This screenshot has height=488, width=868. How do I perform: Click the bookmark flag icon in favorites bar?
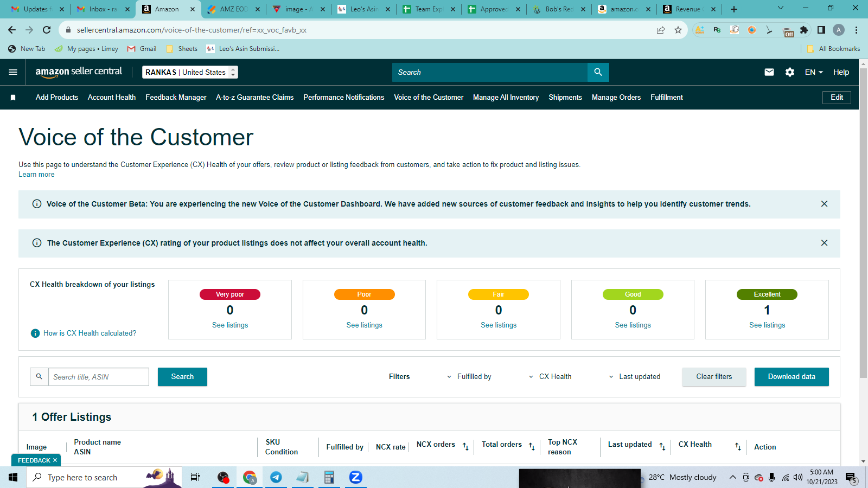click(13, 98)
